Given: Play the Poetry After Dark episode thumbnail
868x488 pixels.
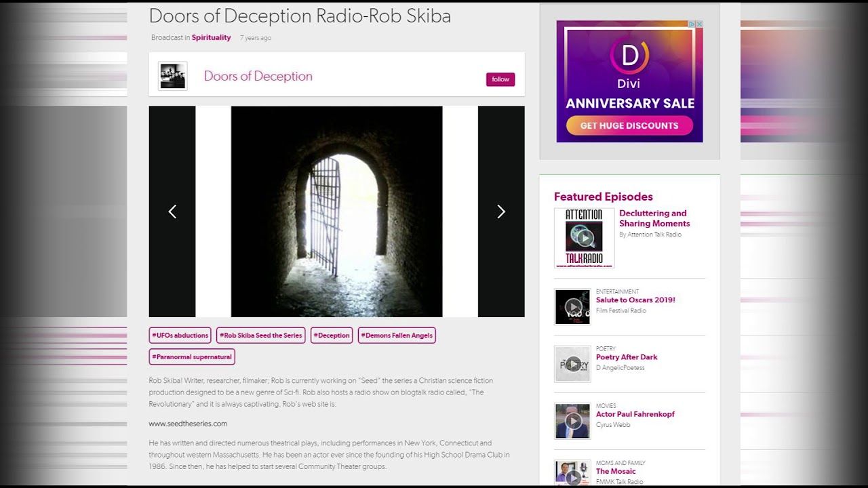Looking at the screenshot, I should [573, 364].
